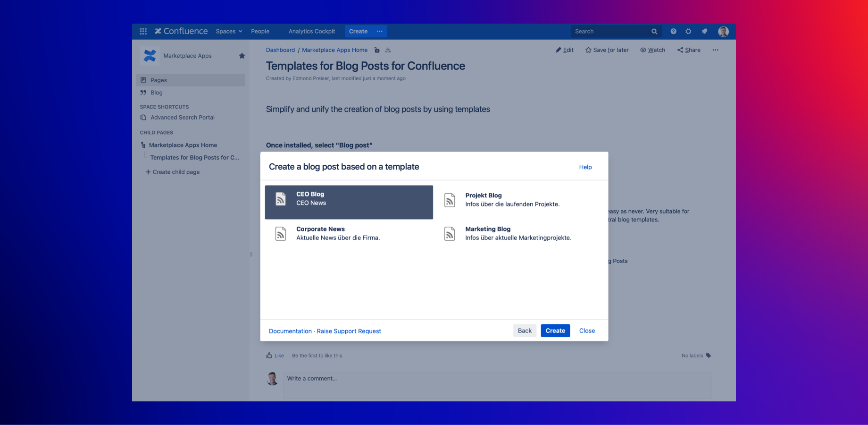Click the Back button in dialog
The image size is (868, 425).
pos(525,331)
